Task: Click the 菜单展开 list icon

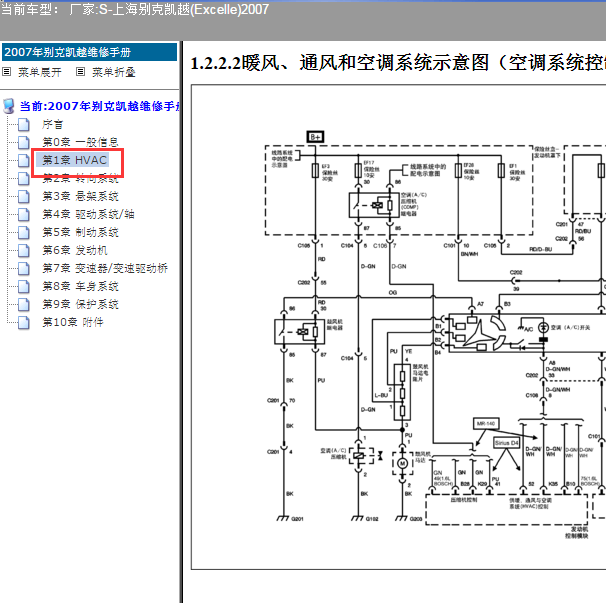Action: [x=7, y=72]
